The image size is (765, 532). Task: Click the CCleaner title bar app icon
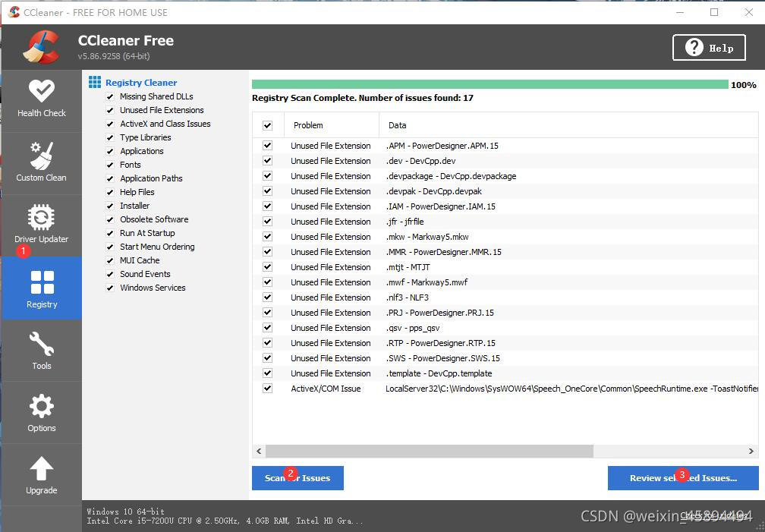[14, 12]
